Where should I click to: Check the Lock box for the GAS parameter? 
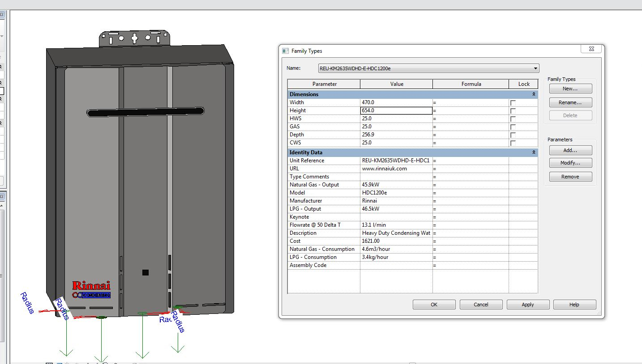(513, 127)
